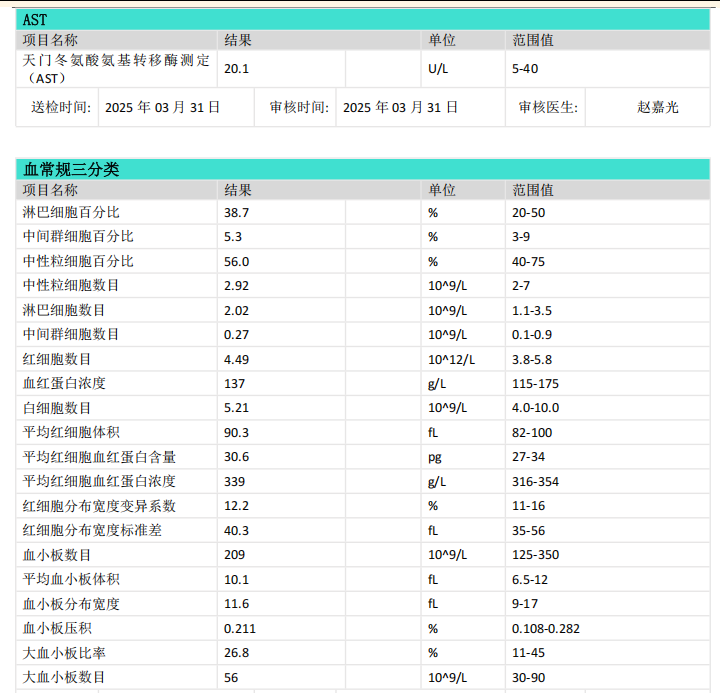Click the 中性粒细胞百分比 result 56.0

(x=236, y=261)
